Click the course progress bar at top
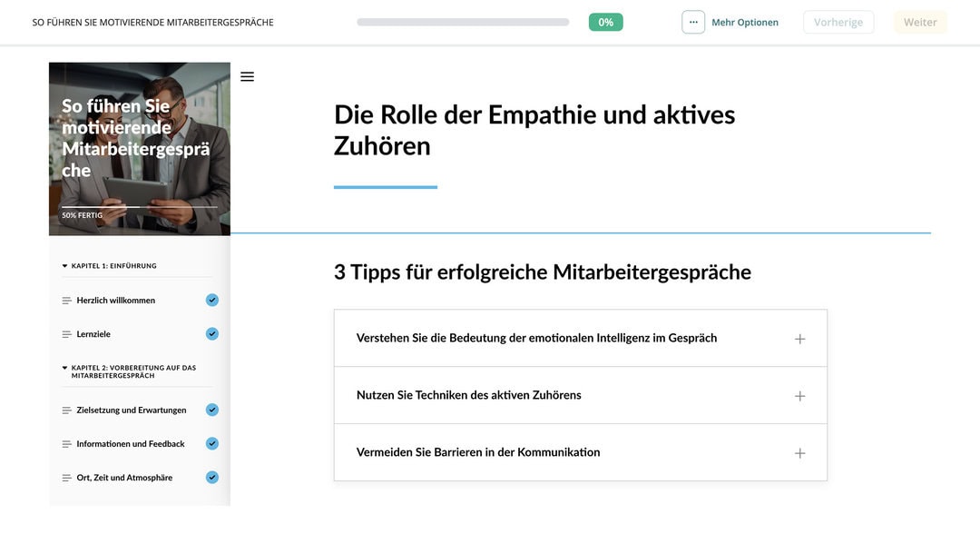 click(463, 23)
